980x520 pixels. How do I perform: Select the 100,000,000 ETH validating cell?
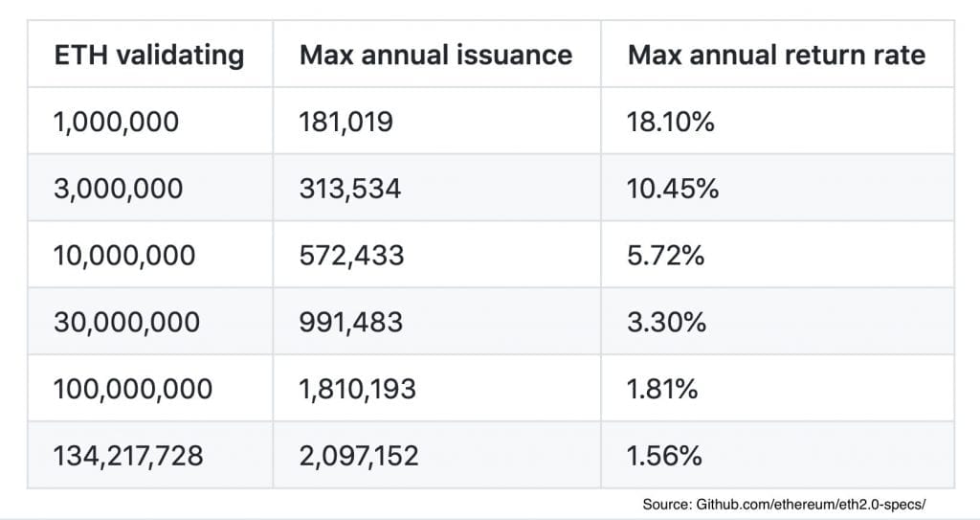133,389
